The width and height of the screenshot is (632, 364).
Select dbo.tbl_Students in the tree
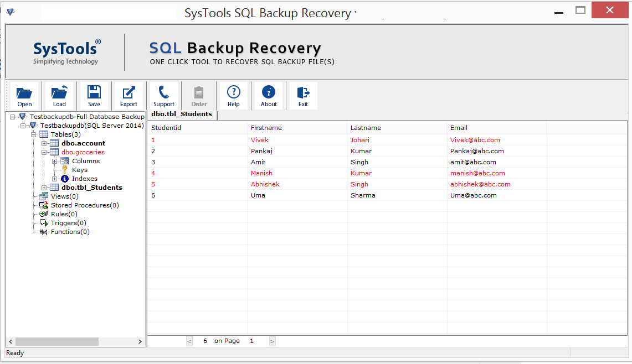(x=92, y=188)
